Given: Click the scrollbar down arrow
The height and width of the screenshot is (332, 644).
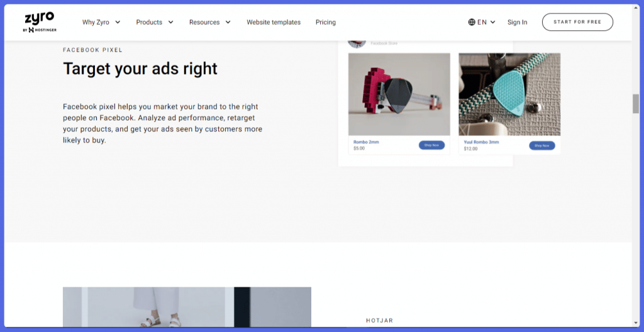Looking at the screenshot, I should point(635,323).
